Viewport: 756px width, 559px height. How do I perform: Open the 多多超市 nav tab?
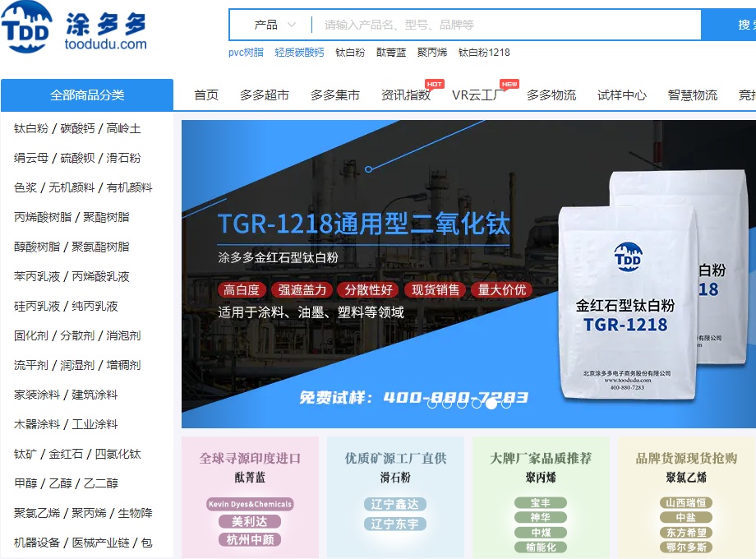[265, 95]
